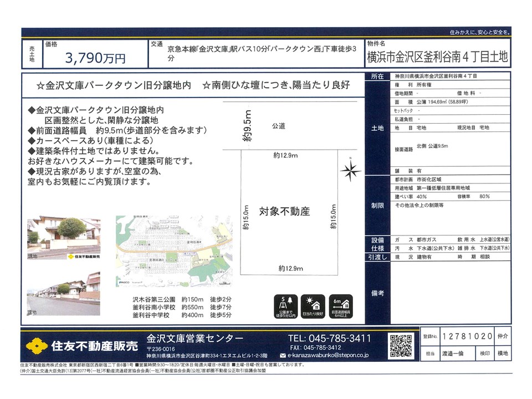The image size is (532, 399).
Task: Click the 対象不動産 label in plot diagram
Action: [x=284, y=211]
